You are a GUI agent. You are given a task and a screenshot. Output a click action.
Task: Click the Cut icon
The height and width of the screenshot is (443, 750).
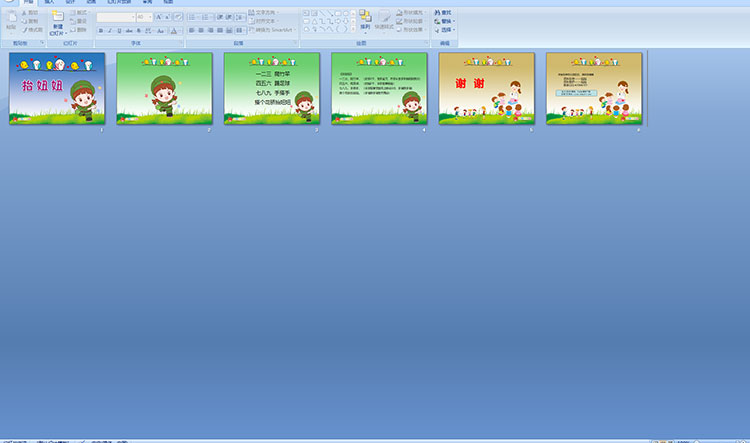click(x=30, y=12)
